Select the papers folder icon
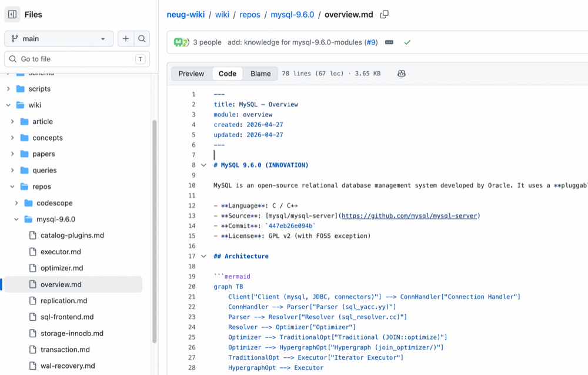The image size is (588, 375). coord(24,154)
